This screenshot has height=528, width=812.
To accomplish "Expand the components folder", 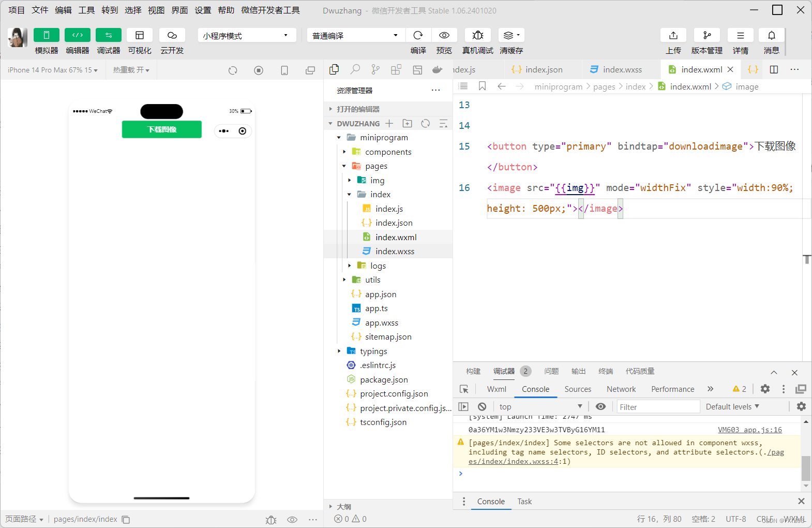I will pos(388,152).
